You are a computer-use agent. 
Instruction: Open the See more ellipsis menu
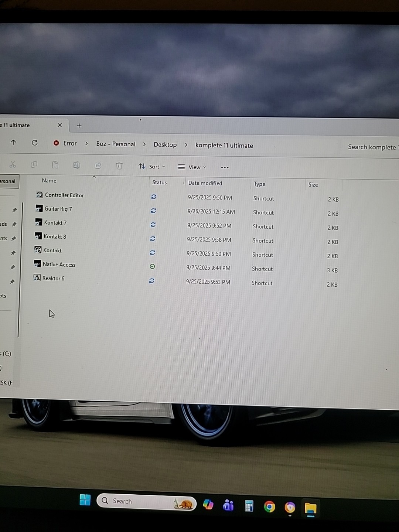(225, 167)
